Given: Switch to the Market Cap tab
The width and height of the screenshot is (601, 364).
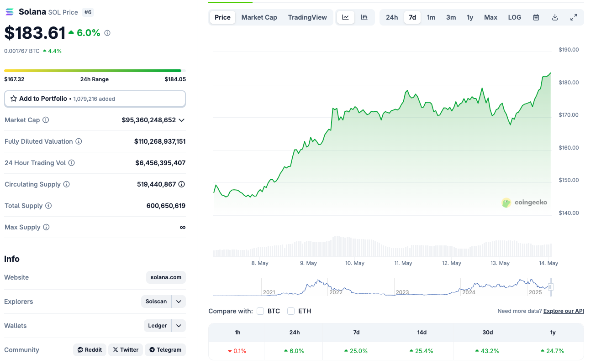Looking at the screenshot, I should click(x=259, y=17).
